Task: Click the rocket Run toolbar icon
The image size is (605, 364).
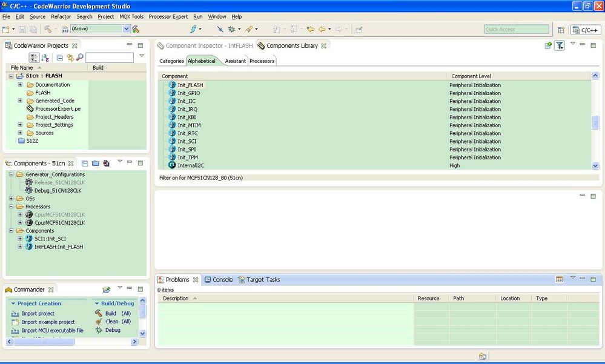Action: coord(249,29)
